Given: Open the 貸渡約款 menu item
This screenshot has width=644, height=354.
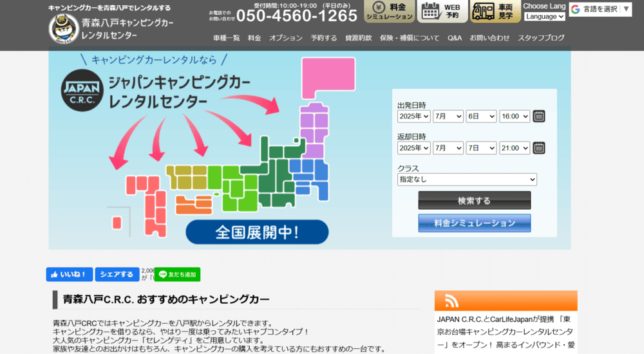Looking at the screenshot, I should [358, 38].
